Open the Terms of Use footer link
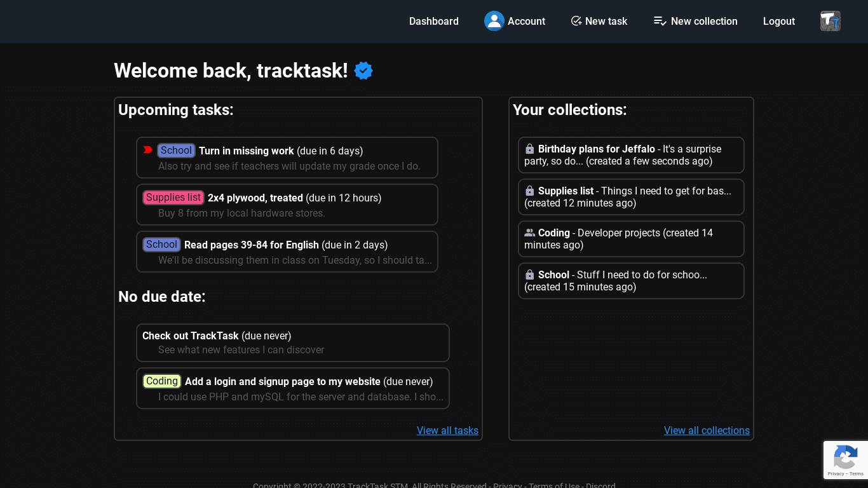The height and width of the screenshot is (488, 868). click(x=554, y=485)
